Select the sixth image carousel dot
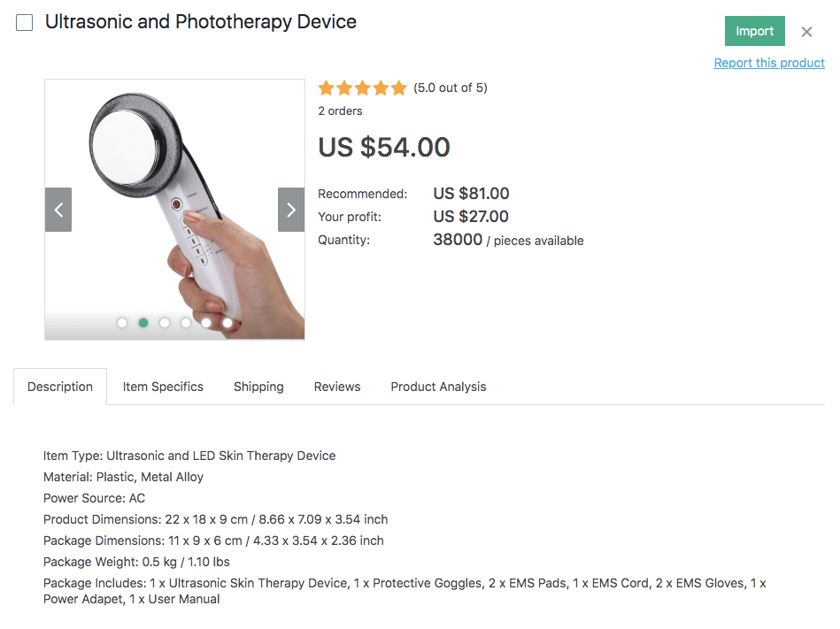840x629 pixels. tap(227, 323)
